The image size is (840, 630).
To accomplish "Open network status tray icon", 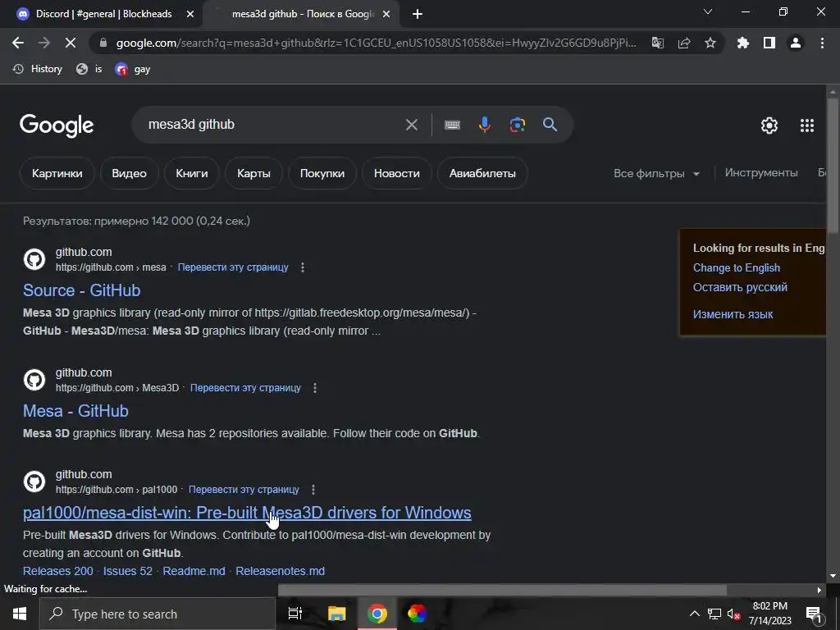I will (x=714, y=614).
